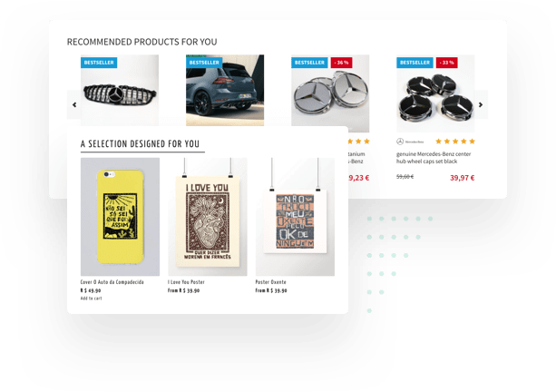The image size is (556, 392).
Task: Open the Poster Oxente title link
Action: [x=271, y=282]
